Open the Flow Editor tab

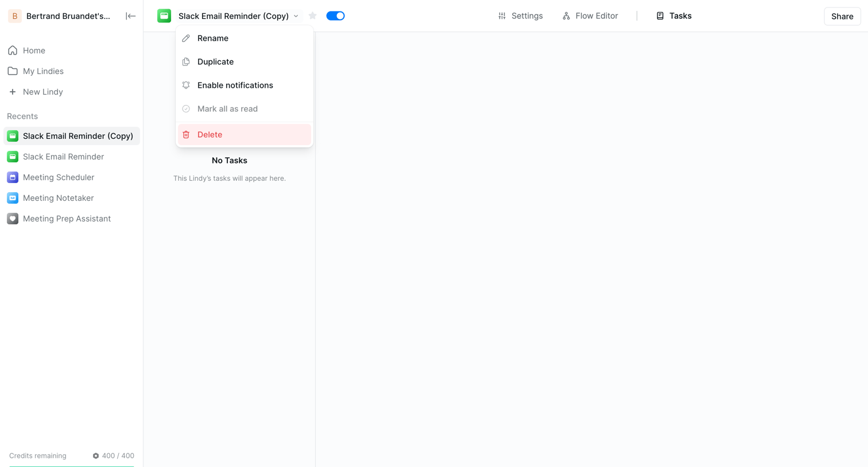[x=590, y=16]
